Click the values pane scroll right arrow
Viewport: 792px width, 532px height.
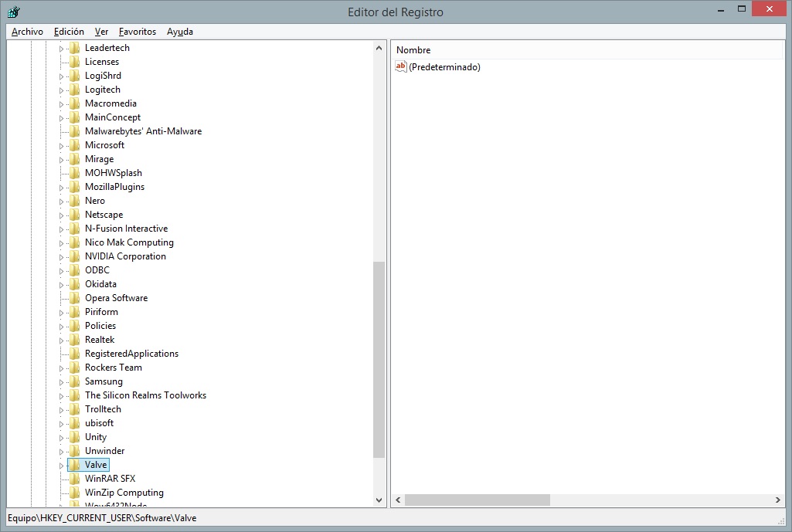coord(778,500)
